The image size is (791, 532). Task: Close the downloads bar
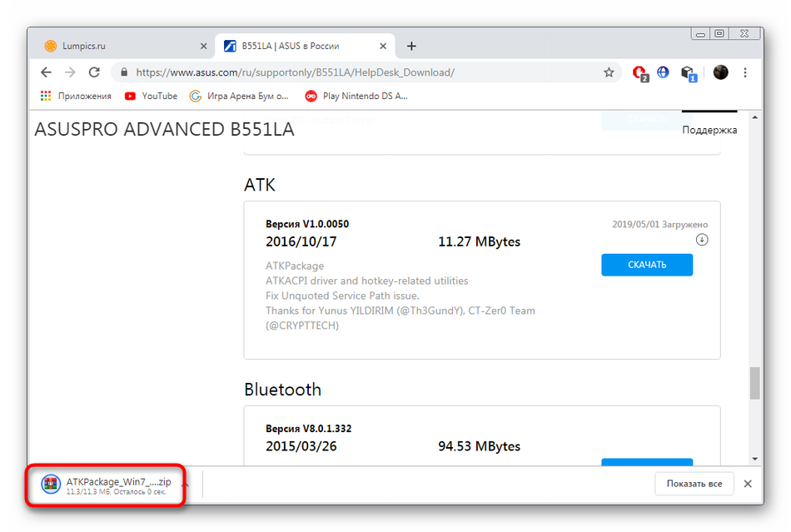coord(747,484)
